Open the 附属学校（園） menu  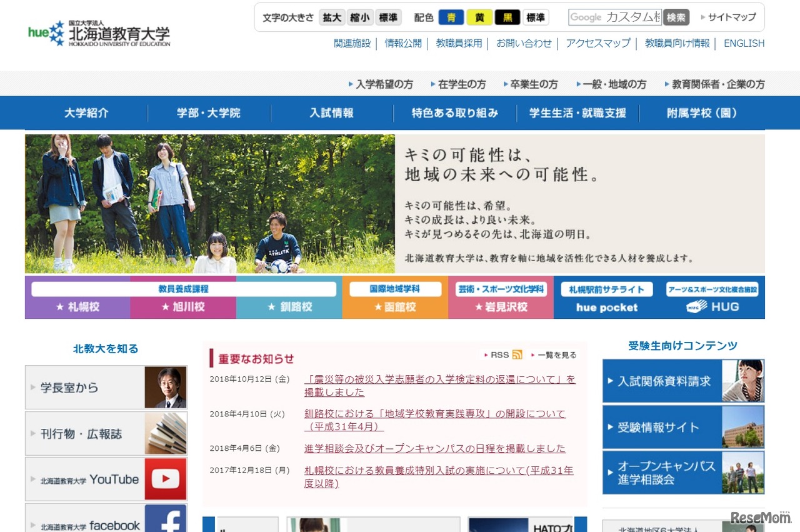point(702,113)
